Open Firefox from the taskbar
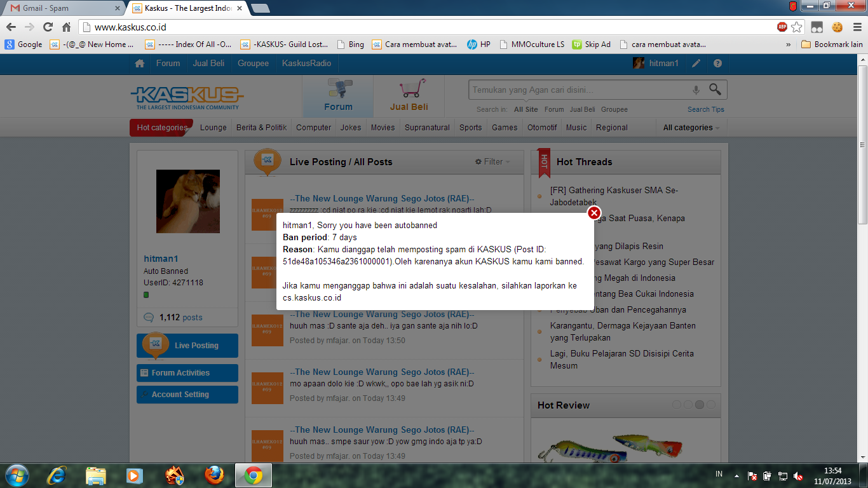Image resolution: width=868 pixels, height=488 pixels. click(214, 475)
